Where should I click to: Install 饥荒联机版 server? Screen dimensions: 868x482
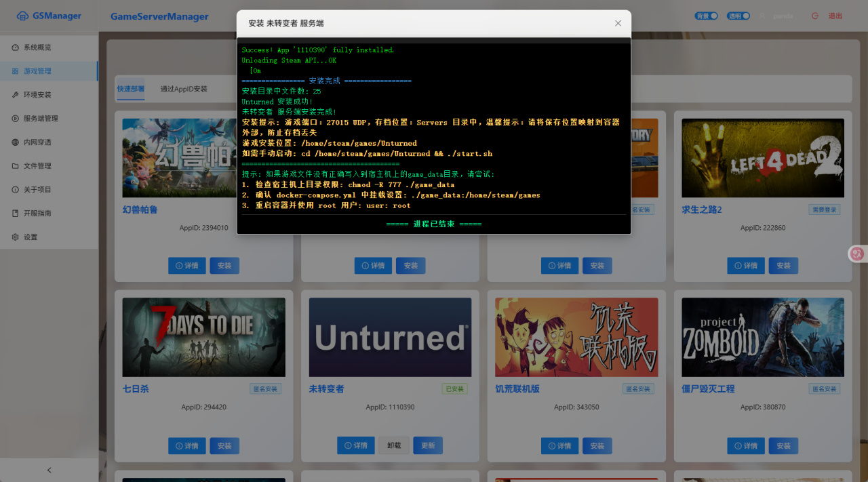pyautogui.click(x=597, y=446)
